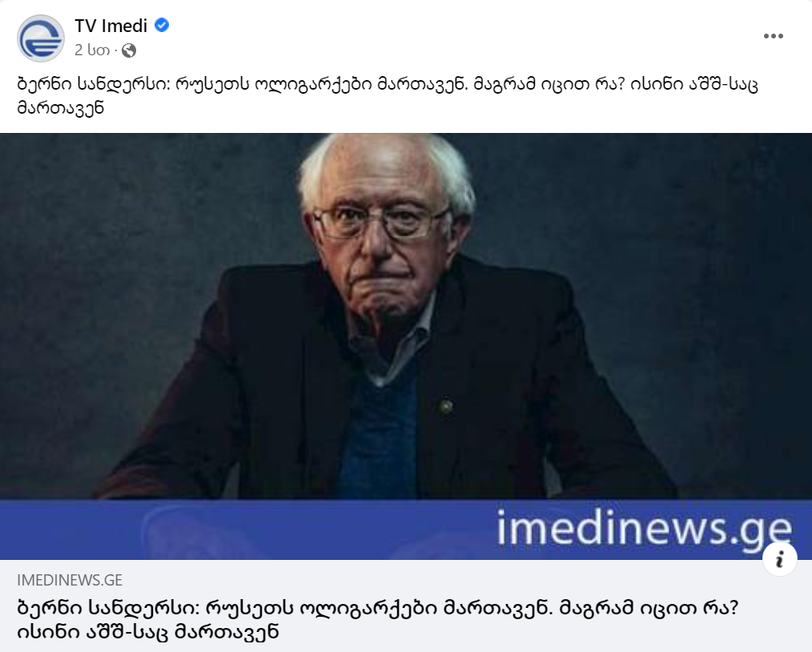Screen dimensions: 812x652
Task: Open the article headline below the image
Action: (377, 619)
